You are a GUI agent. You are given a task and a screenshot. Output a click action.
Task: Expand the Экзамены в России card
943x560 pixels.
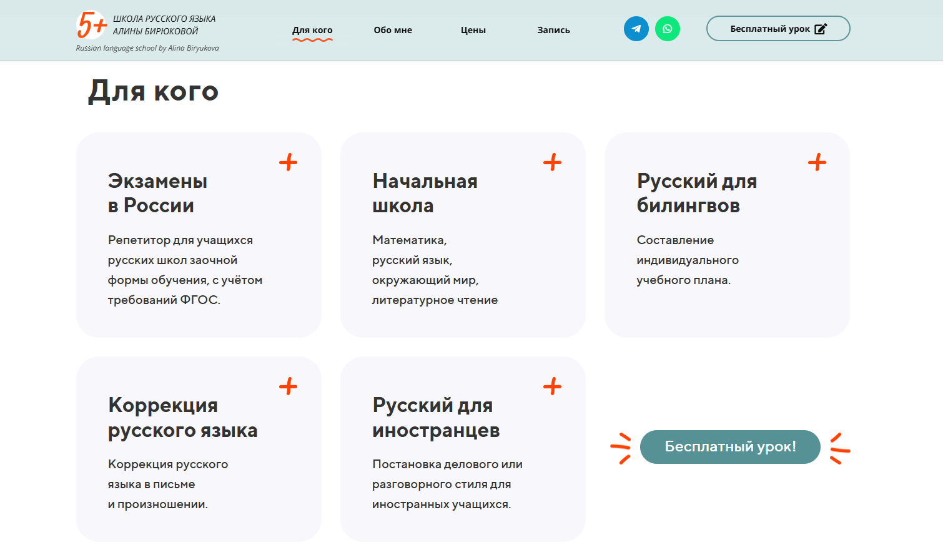(289, 161)
